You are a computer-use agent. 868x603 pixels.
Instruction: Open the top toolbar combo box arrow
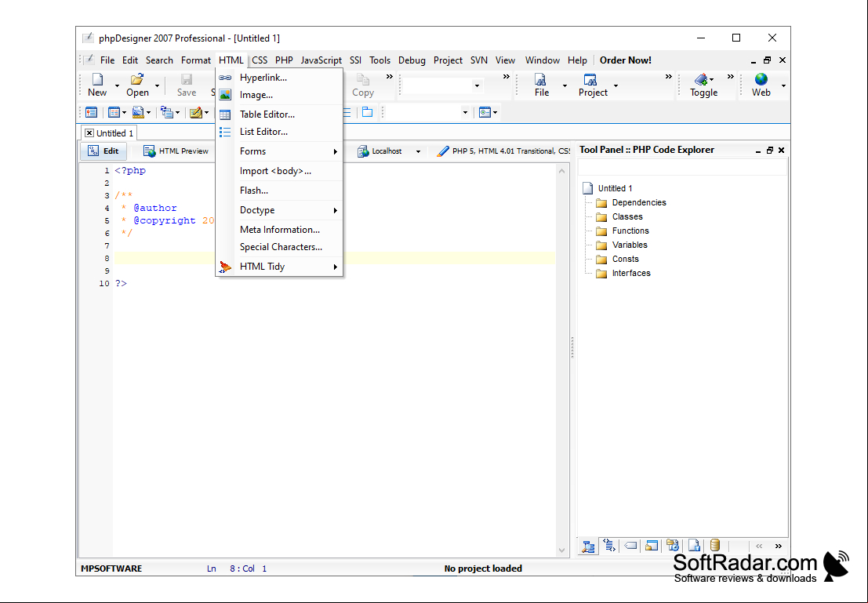coord(477,85)
